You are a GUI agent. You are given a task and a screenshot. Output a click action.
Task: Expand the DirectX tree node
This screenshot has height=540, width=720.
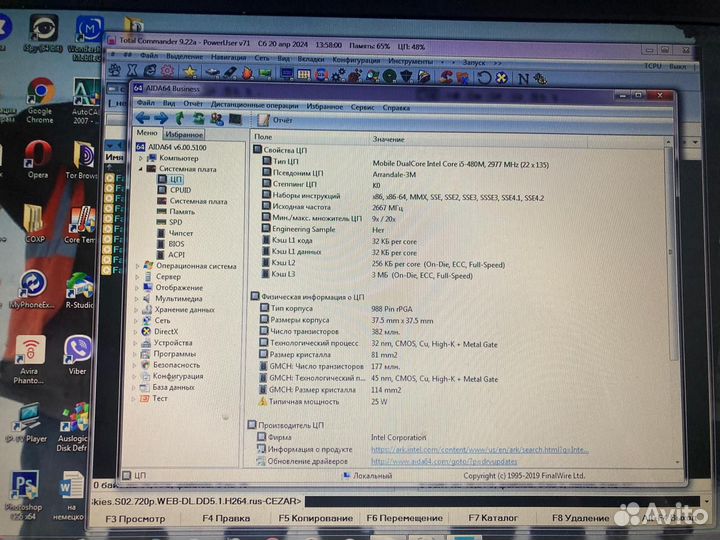click(135, 332)
